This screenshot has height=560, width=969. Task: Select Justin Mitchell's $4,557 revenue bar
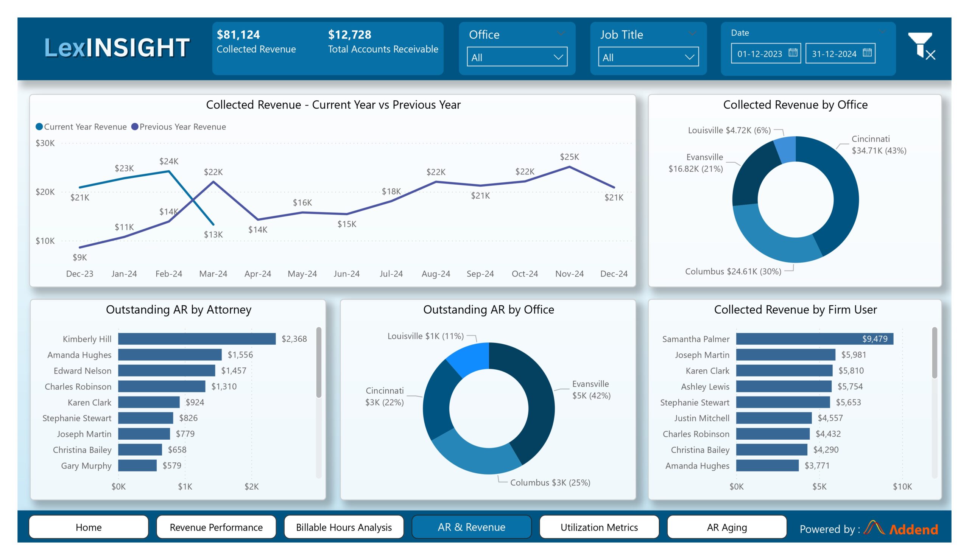tap(774, 418)
